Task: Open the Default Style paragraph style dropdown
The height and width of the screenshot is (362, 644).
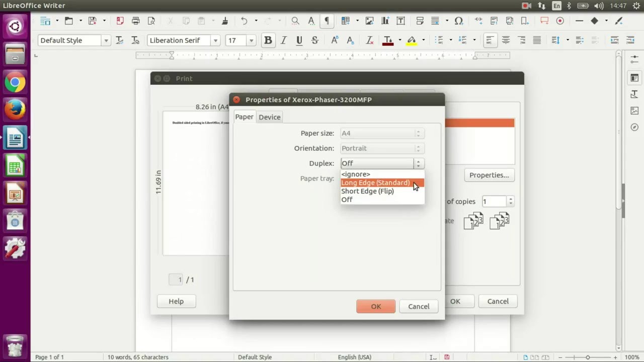Action: (x=106, y=40)
